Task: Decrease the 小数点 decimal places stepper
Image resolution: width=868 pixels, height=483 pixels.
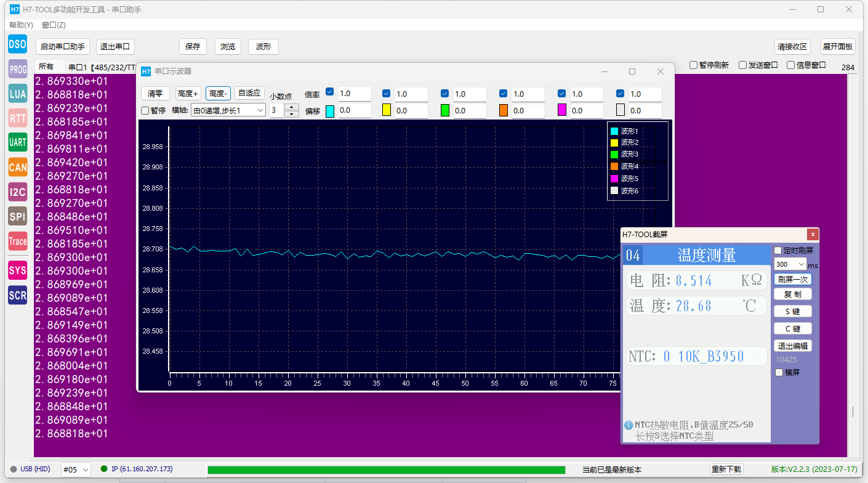Action: [x=292, y=114]
